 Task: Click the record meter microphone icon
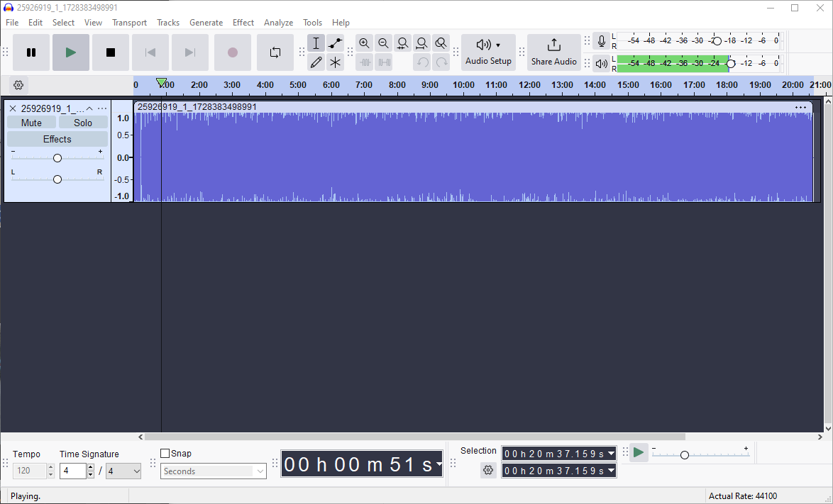click(x=602, y=41)
